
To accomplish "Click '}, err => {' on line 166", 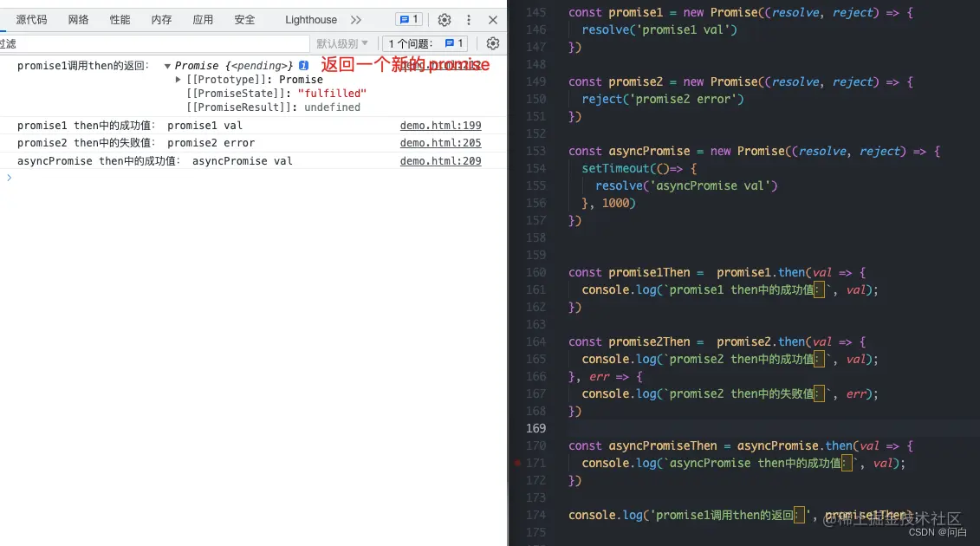I will tap(605, 376).
